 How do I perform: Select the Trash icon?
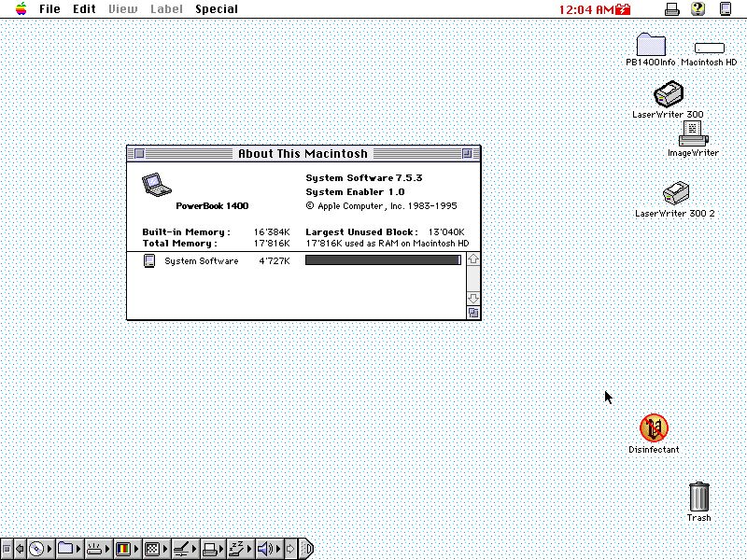click(698, 497)
